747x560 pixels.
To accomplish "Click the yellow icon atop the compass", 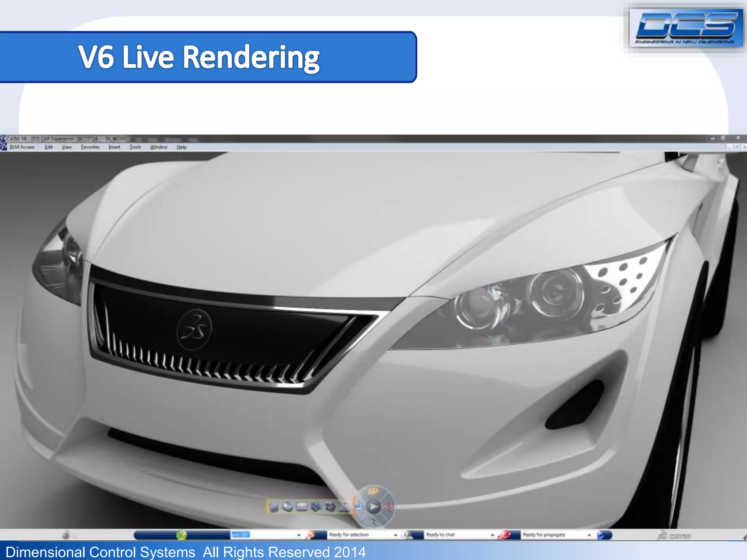I will point(373,491).
